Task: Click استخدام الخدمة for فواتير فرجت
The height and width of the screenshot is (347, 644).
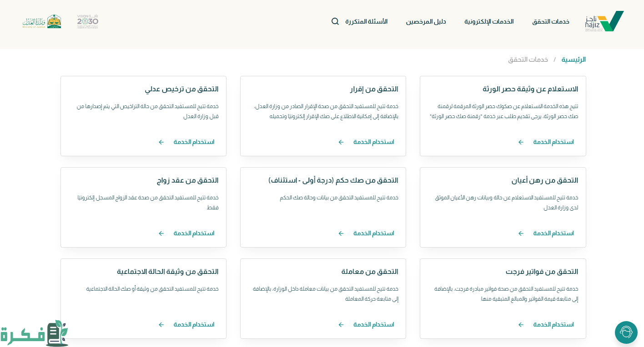Action: tap(553, 325)
